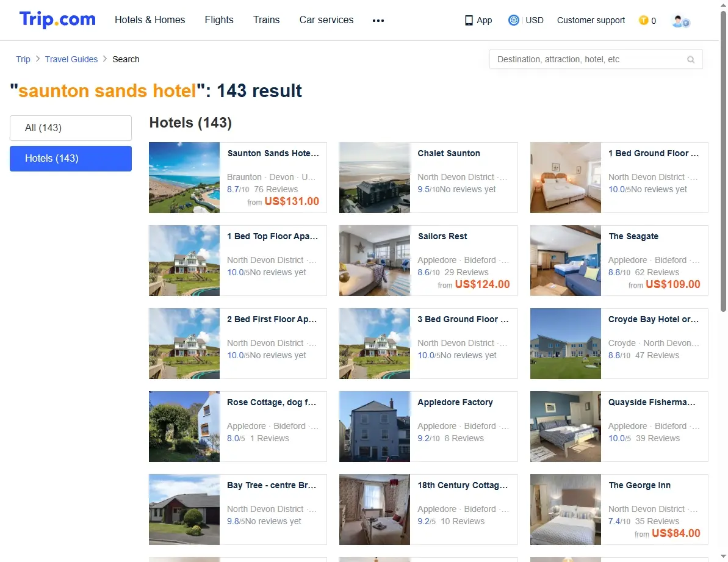Image resolution: width=728 pixels, height=562 pixels.
Task: Open the USD currency selector
Action: pos(535,20)
